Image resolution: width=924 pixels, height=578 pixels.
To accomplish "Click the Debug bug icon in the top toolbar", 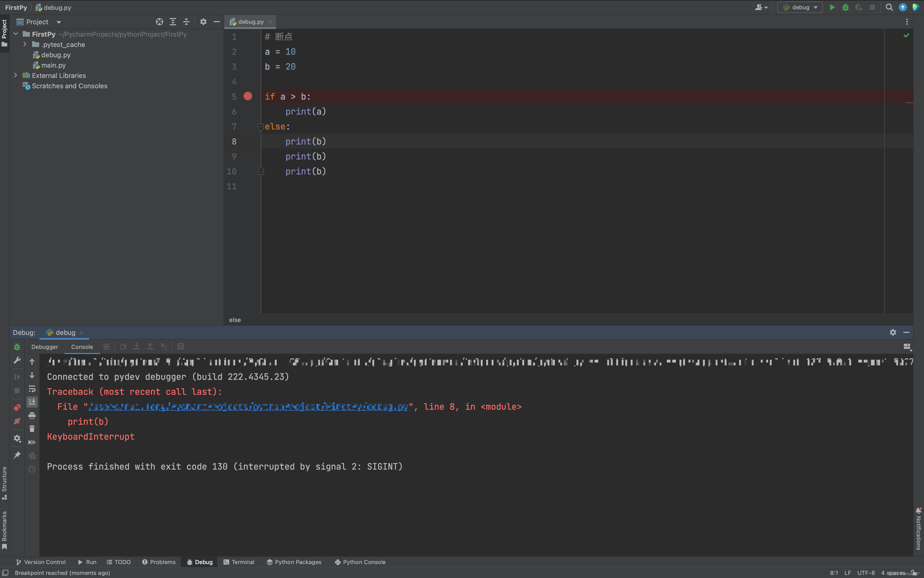I will click(845, 7).
